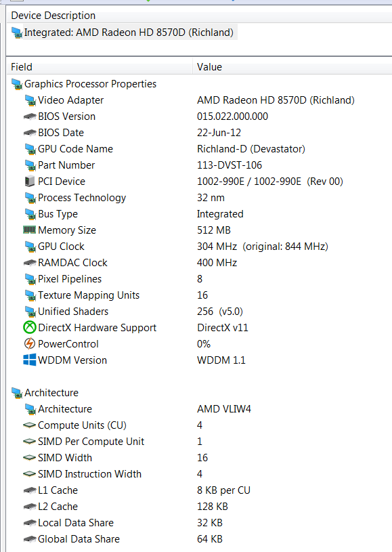392x552 pixels.
Task: Click the PCI Device icon
Action: (30, 182)
